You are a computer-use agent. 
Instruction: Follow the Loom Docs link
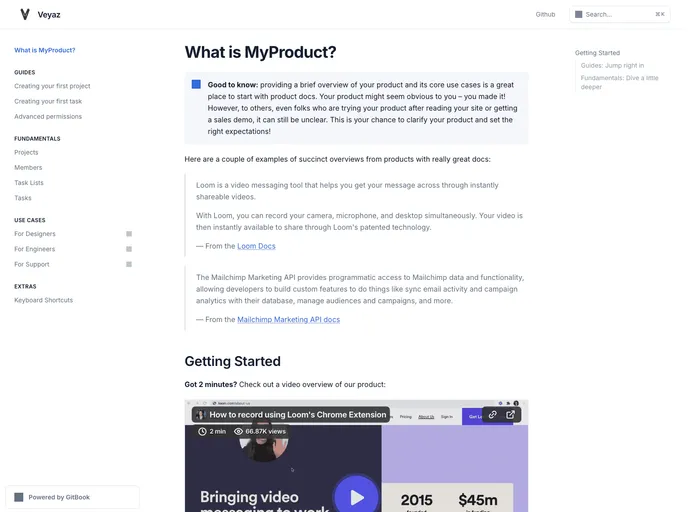pyautogui.click(x=256, y=246)
